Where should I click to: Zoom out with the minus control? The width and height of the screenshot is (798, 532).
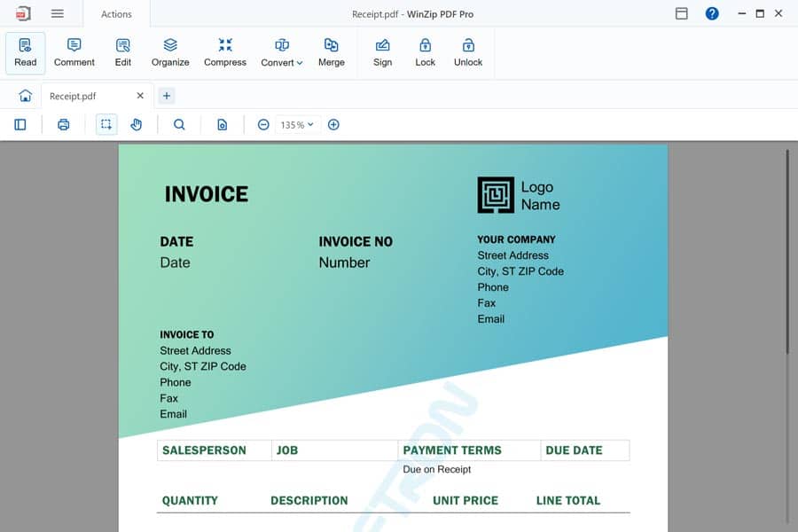(263, 124)
